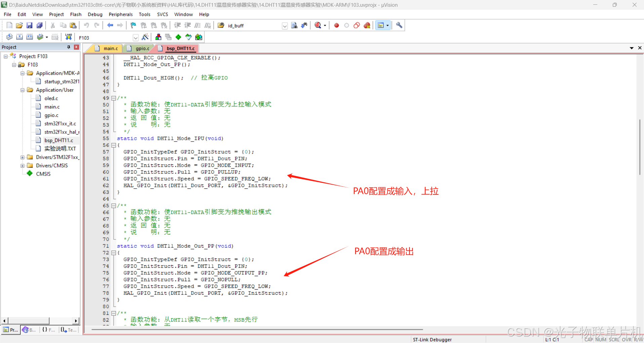The height and width of the screenshot is (343, 644).
Task: Open Options for Target wand icon
Action: pos(145,37)
